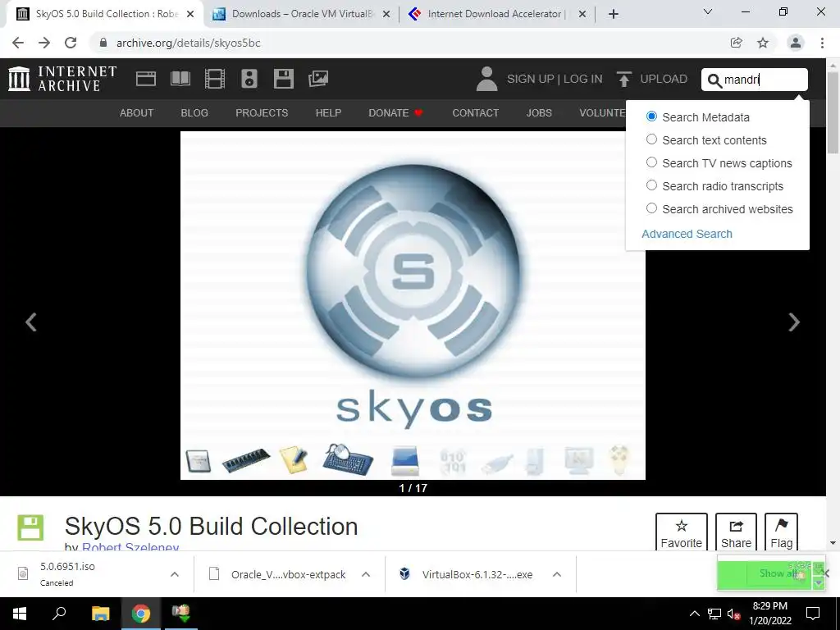Open the PROJECTS menu item
Viewport: 840px width, 630px height.
pyautogui.click(x=262, y=113)
